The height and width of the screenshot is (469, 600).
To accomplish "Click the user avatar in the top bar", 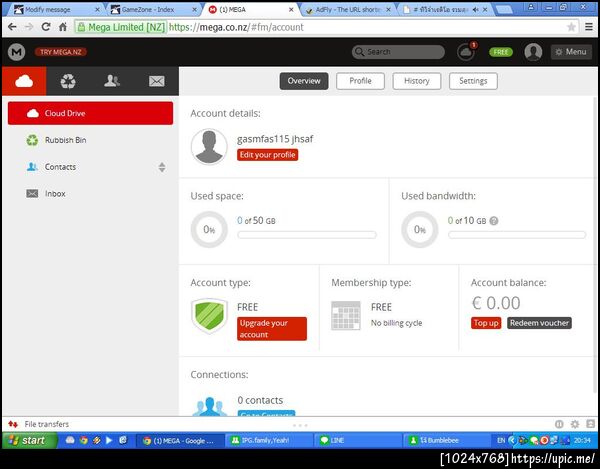I will tap(533, 52).
